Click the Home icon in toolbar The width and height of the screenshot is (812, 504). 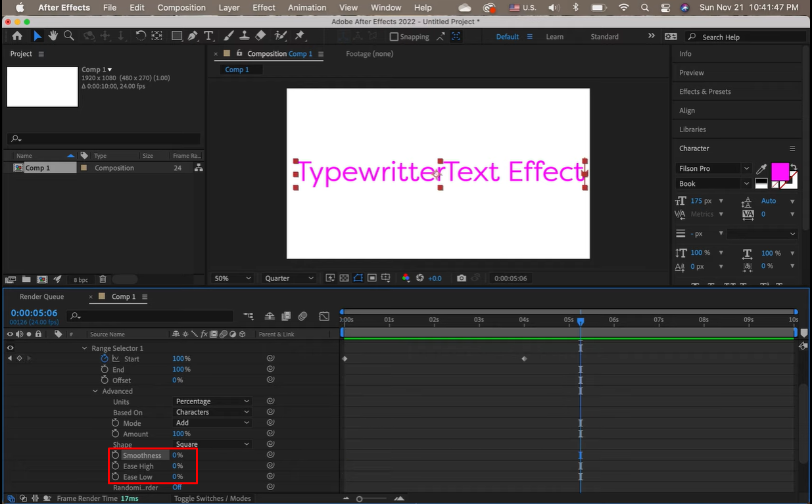tap(17, 36)
